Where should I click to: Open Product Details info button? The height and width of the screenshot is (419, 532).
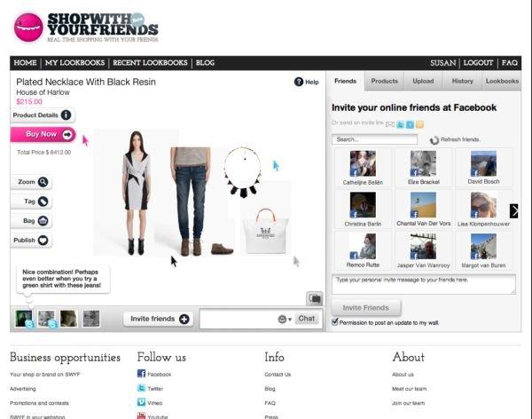pos(43,115)
